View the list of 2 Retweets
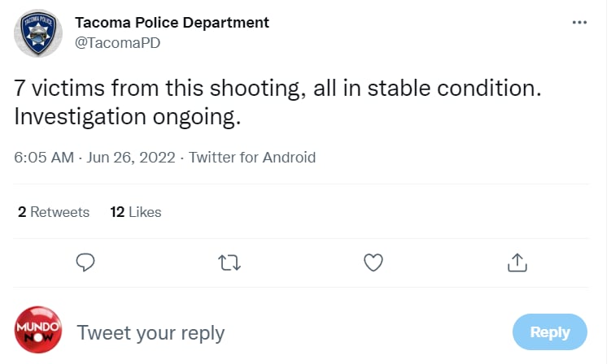 [x=54, y=212]
